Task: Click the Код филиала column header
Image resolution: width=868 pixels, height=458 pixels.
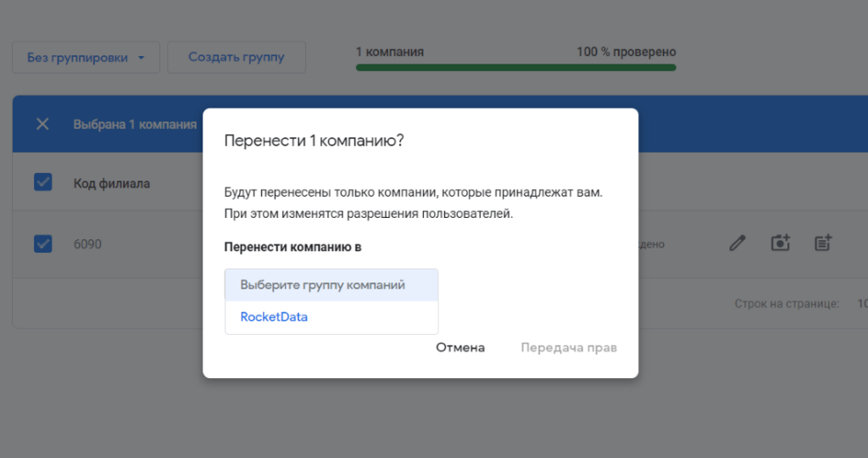Action: [x=112, y=183]
